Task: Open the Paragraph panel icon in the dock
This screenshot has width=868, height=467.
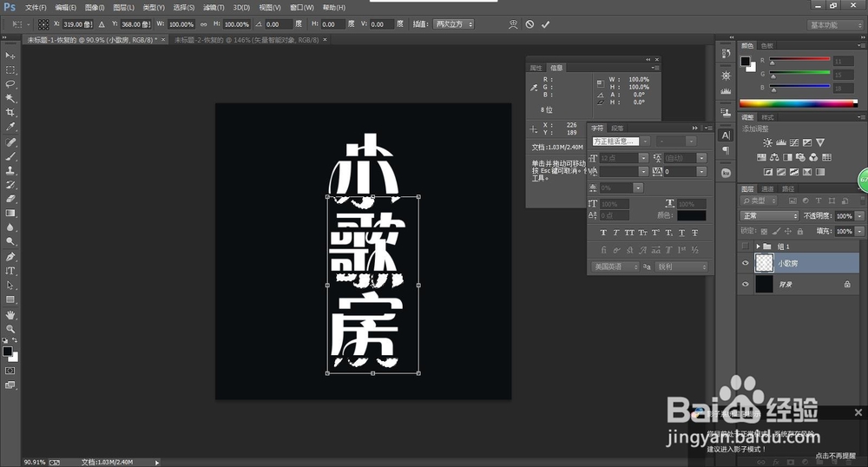Action: 726,150
